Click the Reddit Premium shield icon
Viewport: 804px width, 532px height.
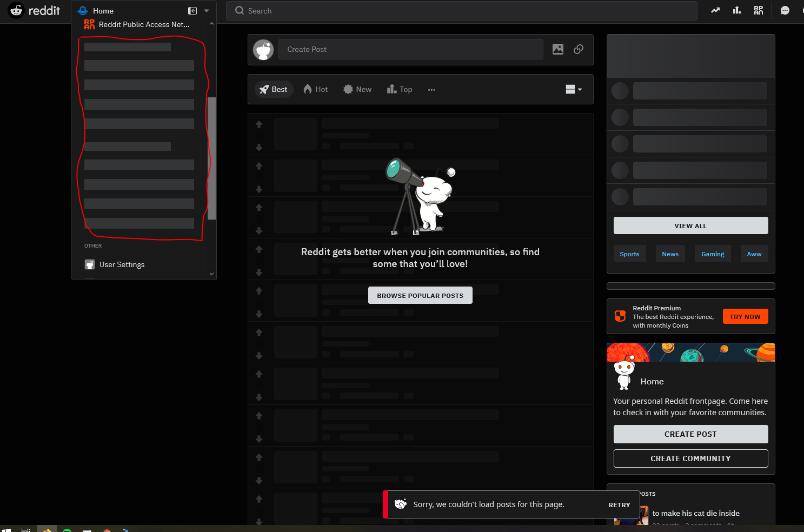[x=620, y=316]
